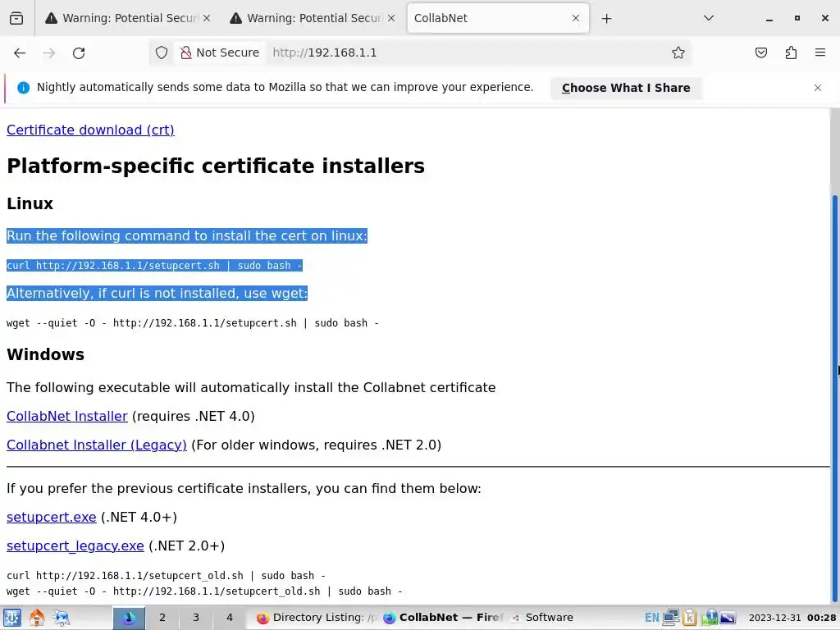Image resolution: width=840 pixels, height=630 pixels.
Task: Download setupcert.exe link
Action: click(x=52, y=517)
